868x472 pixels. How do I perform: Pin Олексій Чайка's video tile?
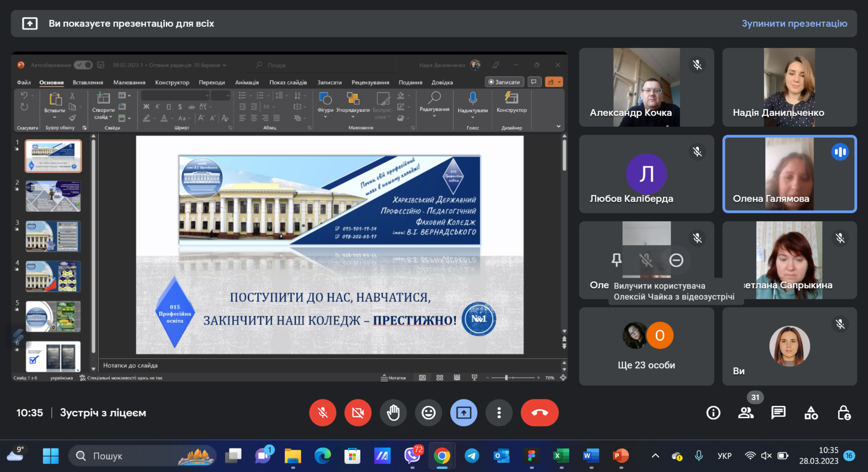click(x=617, y=260)
